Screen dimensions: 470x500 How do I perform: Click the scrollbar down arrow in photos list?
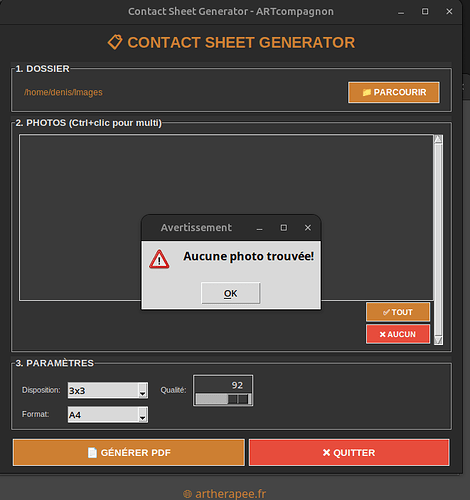pyautogui.click(x=438, y=340)
